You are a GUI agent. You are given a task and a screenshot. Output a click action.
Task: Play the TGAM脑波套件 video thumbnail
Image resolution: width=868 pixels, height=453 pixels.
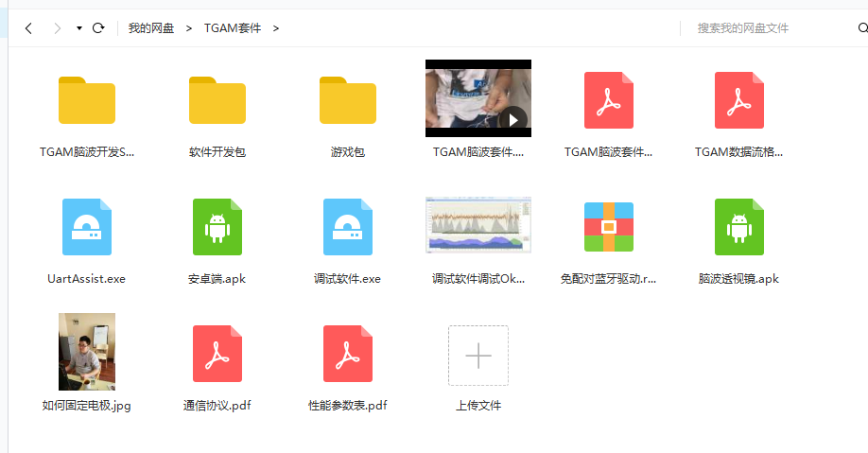478,98
